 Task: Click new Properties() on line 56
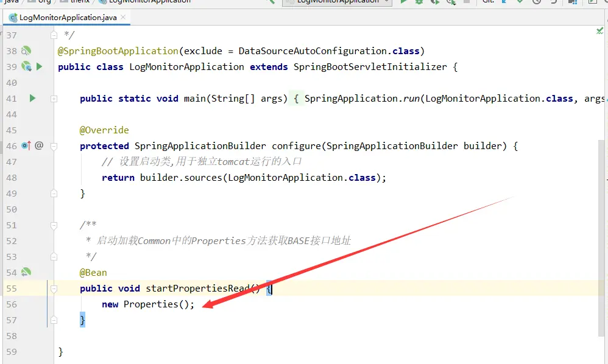tap(146, 304)
